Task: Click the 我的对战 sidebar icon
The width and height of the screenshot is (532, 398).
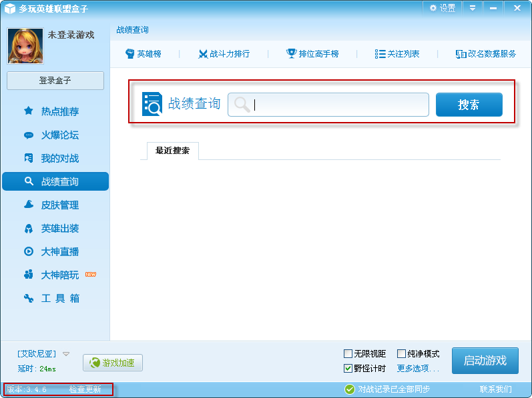Action: 29,158
